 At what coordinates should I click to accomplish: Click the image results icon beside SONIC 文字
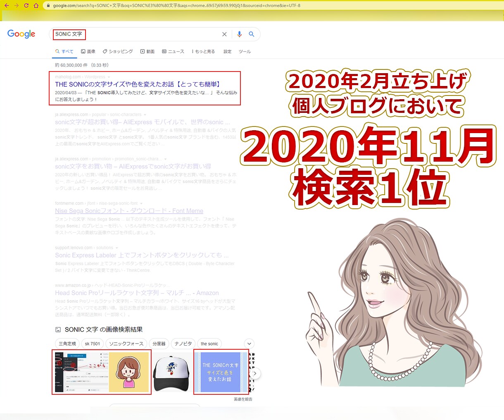click(58, 330)
